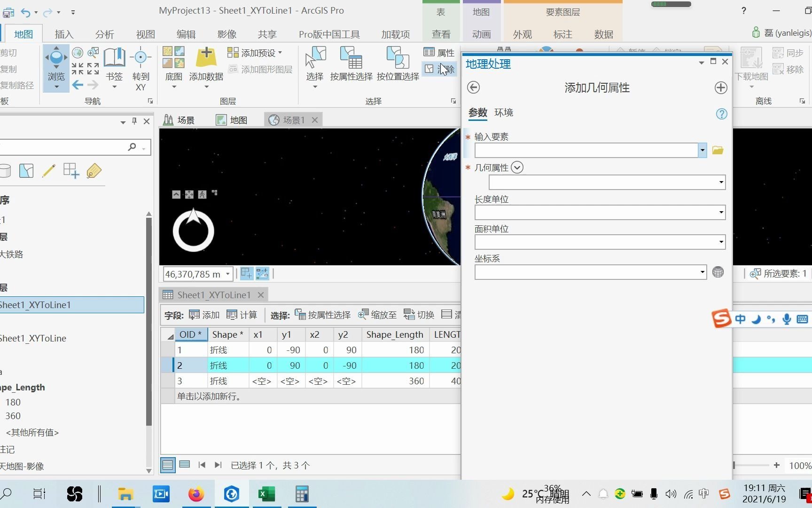
Task: Open the Bookmarks (书签) tool
Action: 114,67
